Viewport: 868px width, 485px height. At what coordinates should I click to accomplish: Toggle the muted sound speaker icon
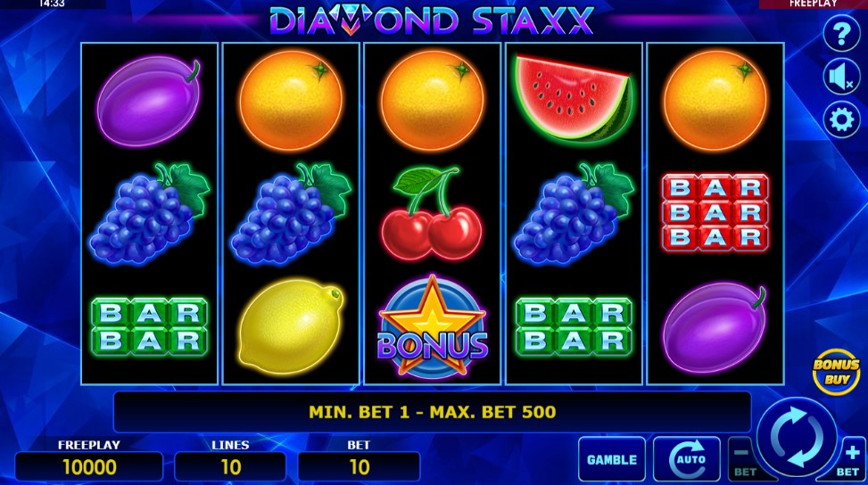[841, 77]
